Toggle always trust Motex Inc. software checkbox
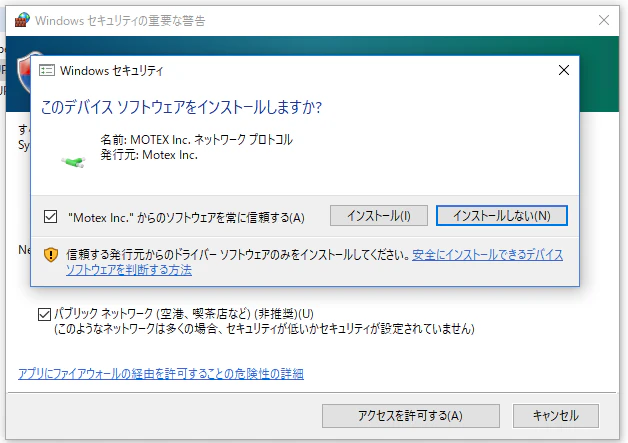 (50, 217)
